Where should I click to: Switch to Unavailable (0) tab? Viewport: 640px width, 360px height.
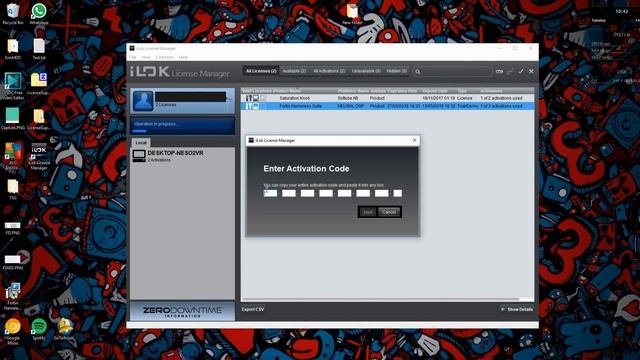coord(366,71)
